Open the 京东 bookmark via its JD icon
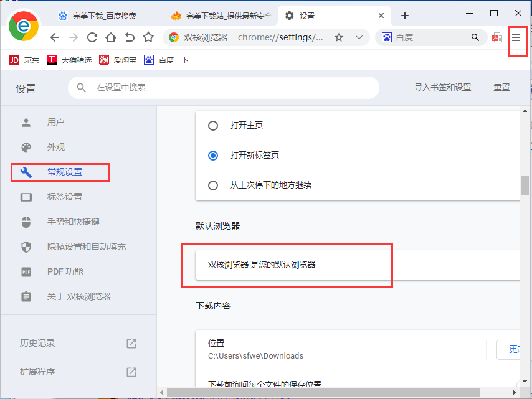 point(14,60)
